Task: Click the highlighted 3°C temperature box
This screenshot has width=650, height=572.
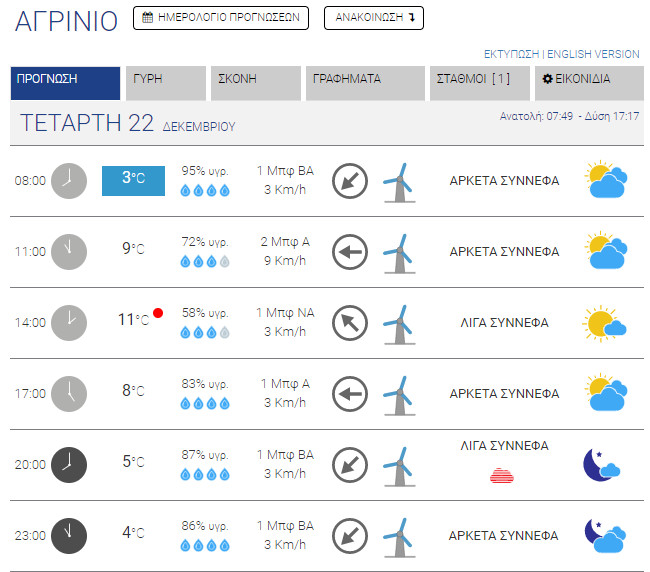Action: 133,180
